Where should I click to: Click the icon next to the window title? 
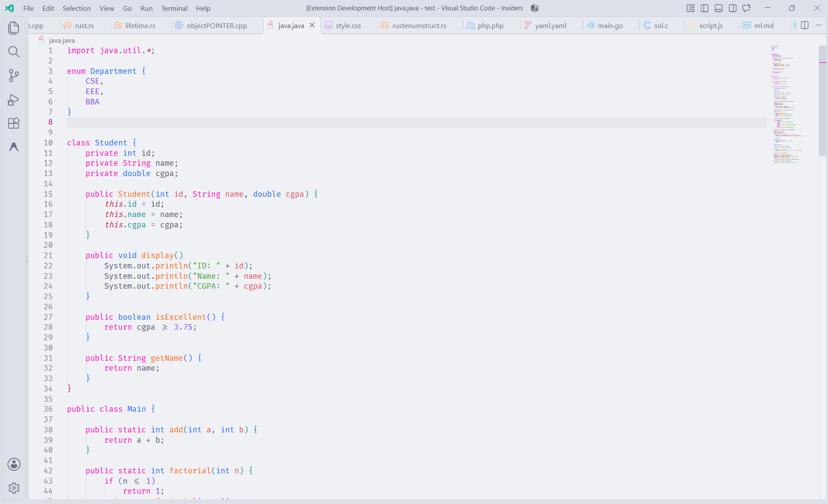[535, 8]
